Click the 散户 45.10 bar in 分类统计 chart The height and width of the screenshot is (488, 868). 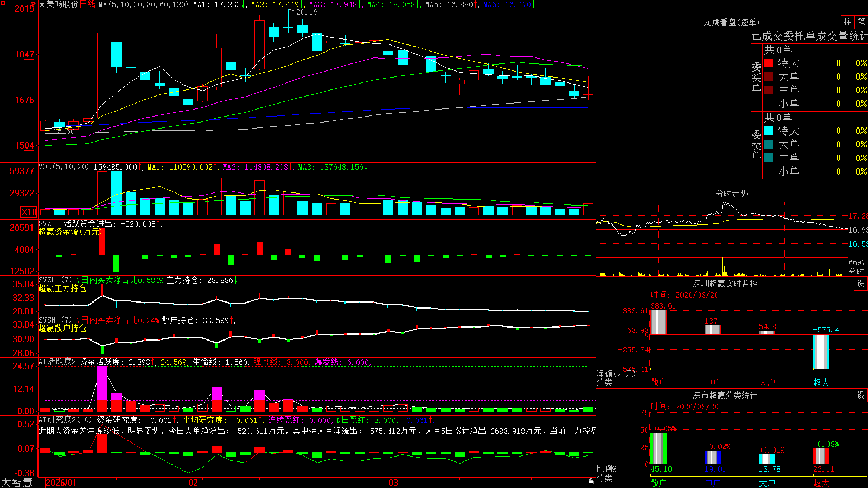pos(658,448)
